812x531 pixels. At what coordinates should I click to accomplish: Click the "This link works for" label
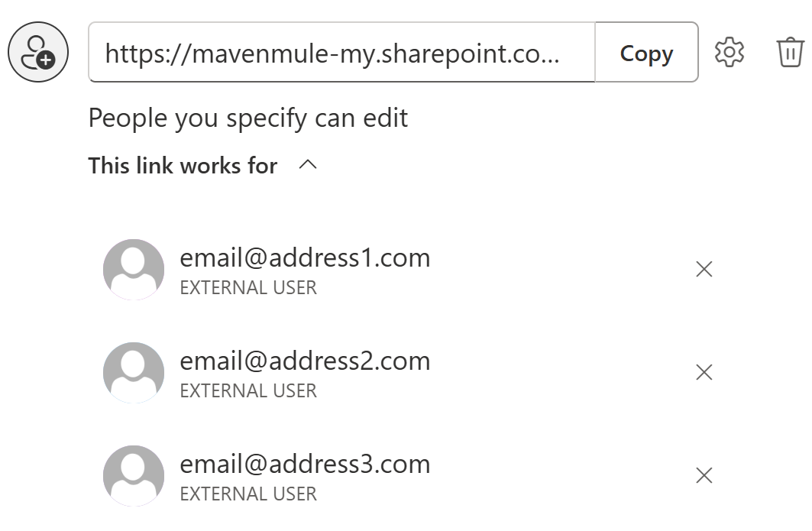[x=183, y=165]
